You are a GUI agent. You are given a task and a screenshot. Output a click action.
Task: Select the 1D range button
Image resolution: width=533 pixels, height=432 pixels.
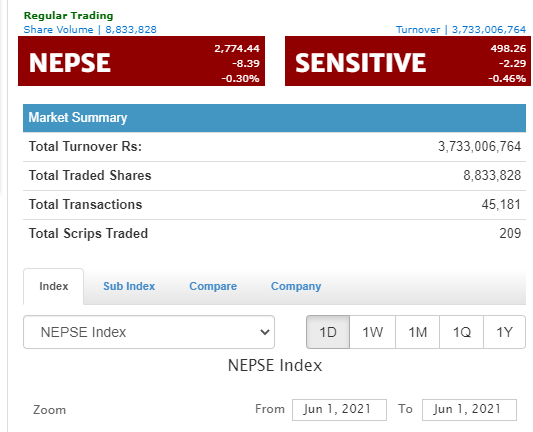coord(328,332)
